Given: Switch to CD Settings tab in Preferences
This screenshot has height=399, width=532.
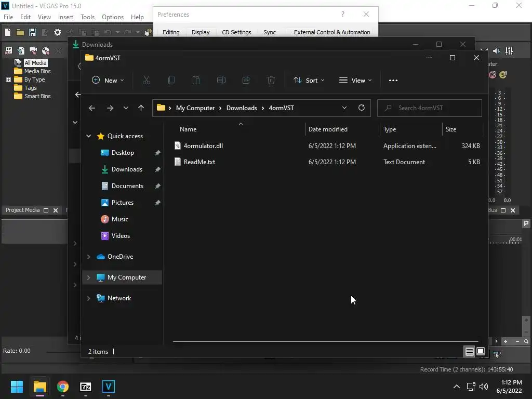Looking at the screenshot, I should click(236, 32).
